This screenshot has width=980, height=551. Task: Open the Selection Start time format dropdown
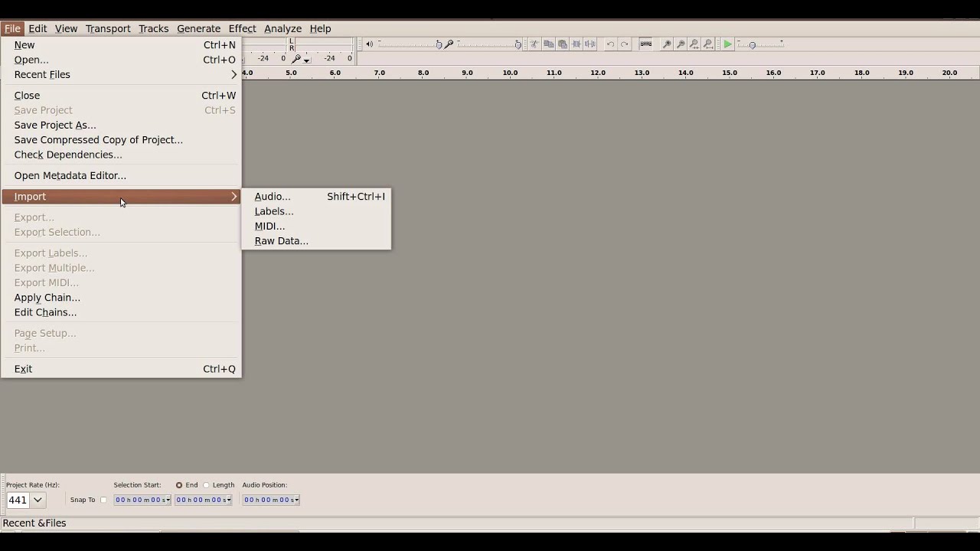tap(168, 500)
